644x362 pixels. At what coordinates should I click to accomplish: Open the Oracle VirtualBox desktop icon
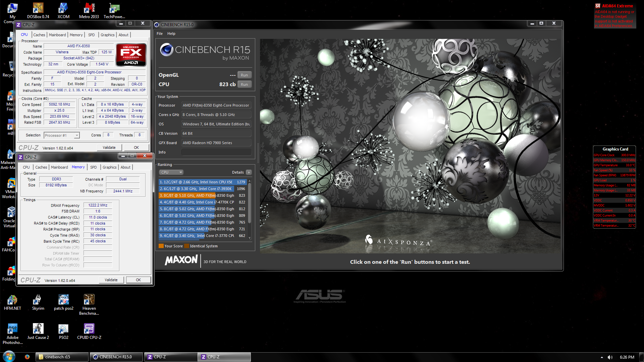coord(9,217)
